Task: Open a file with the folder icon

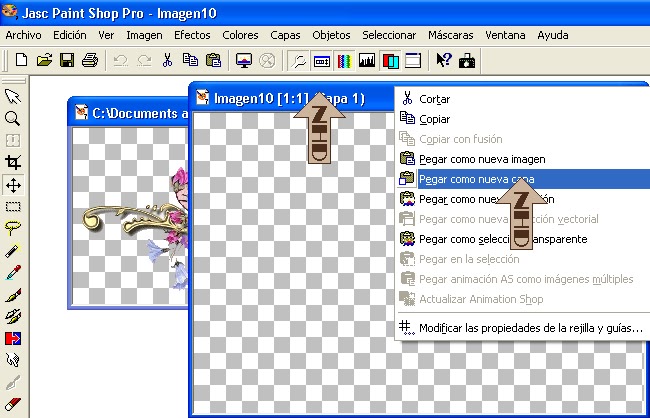Action: pyautogui.click(x=44, y=61)
